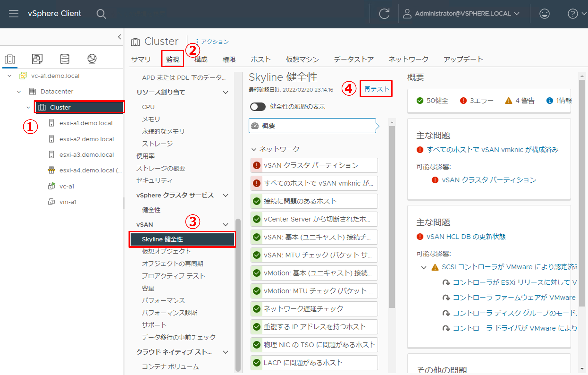Collapse the Datacenter tree node
The image size is (588, 375).
click(x=19, y=92)
